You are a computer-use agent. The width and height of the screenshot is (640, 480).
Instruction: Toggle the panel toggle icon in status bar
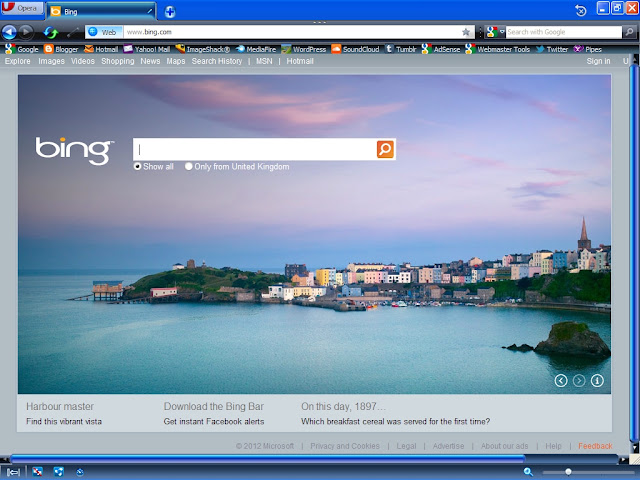[x=13, y=472]
